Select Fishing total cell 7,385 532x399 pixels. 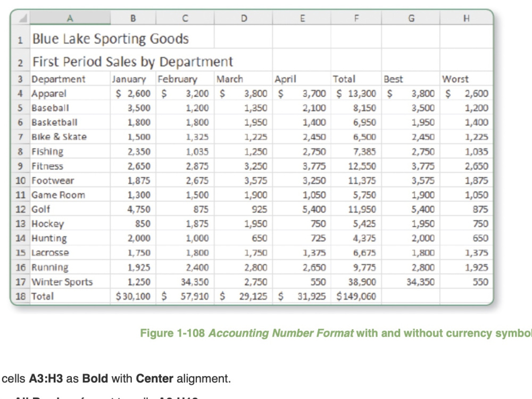pos(356,151)
